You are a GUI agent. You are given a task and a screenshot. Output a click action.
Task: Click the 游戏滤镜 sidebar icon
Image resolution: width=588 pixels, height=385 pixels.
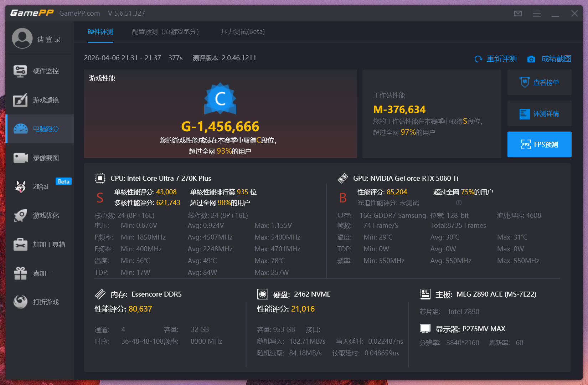tap(20, 100)
